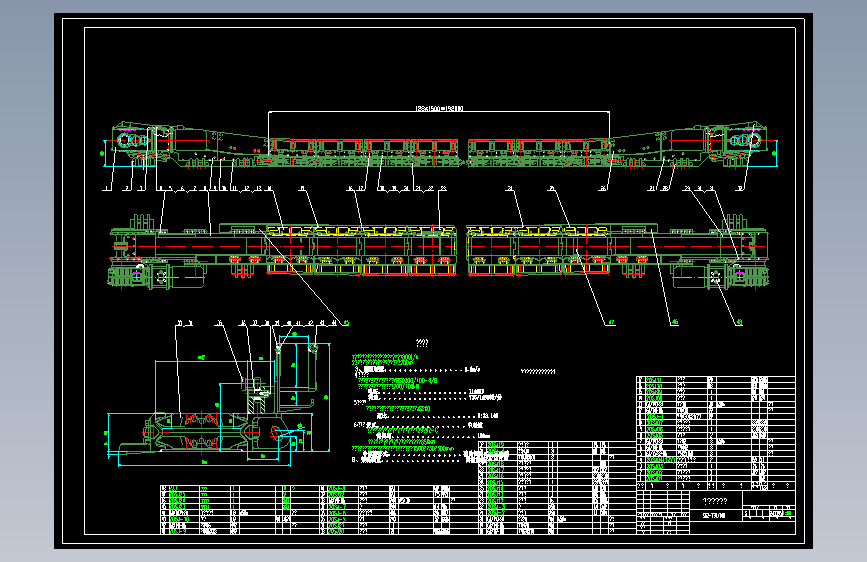Image resolution: width=867 pixels, height=562 pixels.
Task: Click the green part balloon number 46
Action: (675, 322)
